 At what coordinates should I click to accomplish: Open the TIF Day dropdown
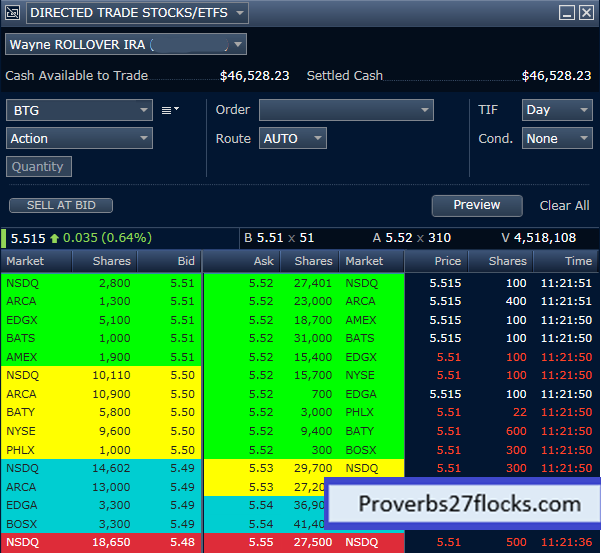pyautogui.click(x=583, y=110)
